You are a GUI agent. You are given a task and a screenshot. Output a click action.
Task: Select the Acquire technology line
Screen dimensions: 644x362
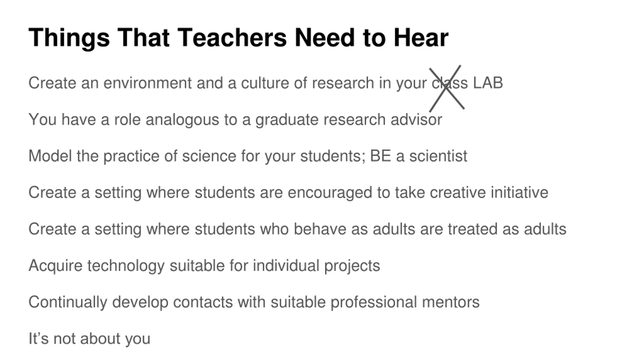point(204,266)
